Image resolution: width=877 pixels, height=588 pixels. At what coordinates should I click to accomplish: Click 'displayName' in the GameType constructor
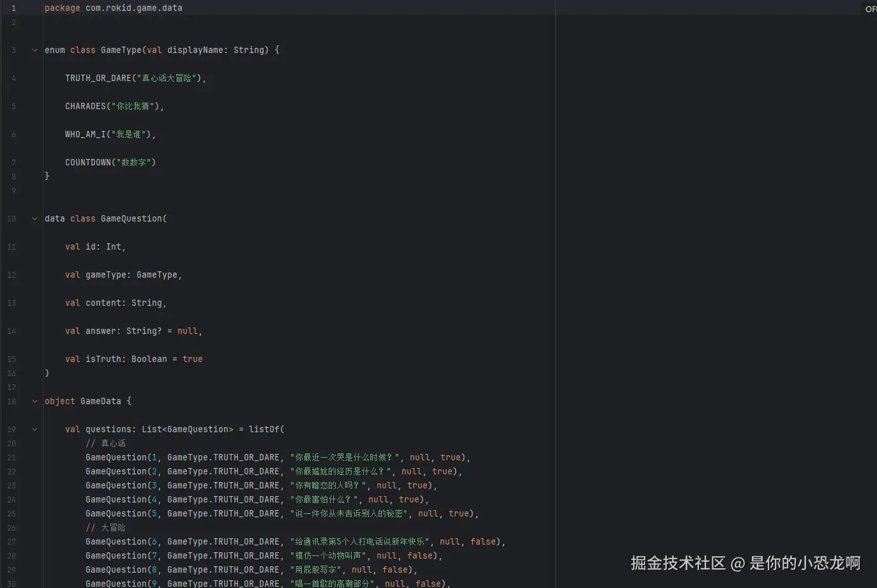coord(195,50)
